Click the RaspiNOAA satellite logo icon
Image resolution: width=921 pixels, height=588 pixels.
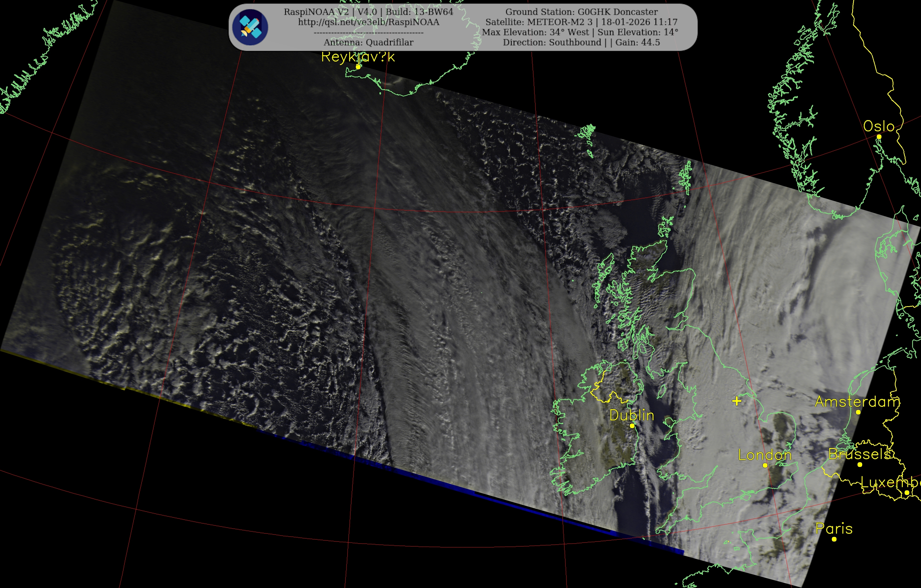(x=250, y=27)
